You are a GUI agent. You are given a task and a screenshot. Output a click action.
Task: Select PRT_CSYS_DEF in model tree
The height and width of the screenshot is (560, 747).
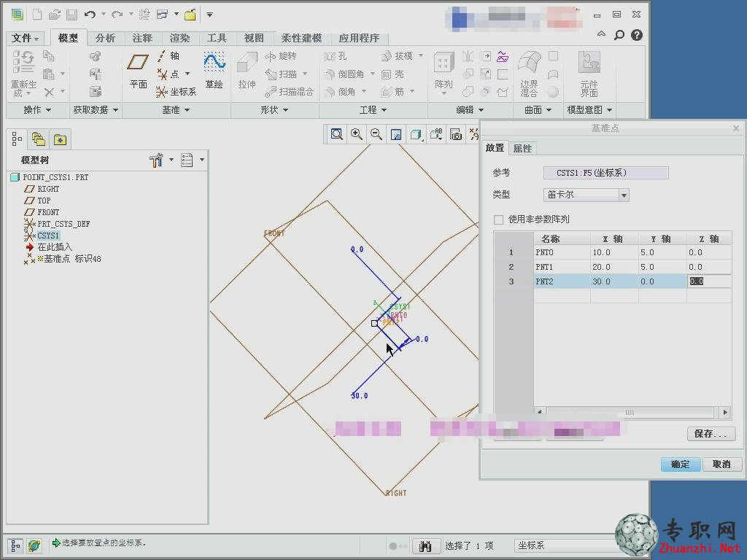63,224
